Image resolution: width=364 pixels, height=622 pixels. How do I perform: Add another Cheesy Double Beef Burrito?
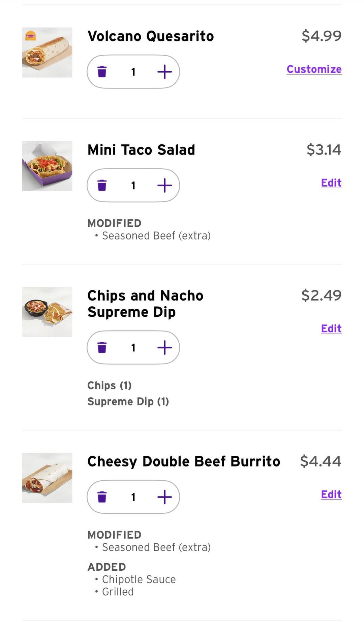[x=164, y=497]
